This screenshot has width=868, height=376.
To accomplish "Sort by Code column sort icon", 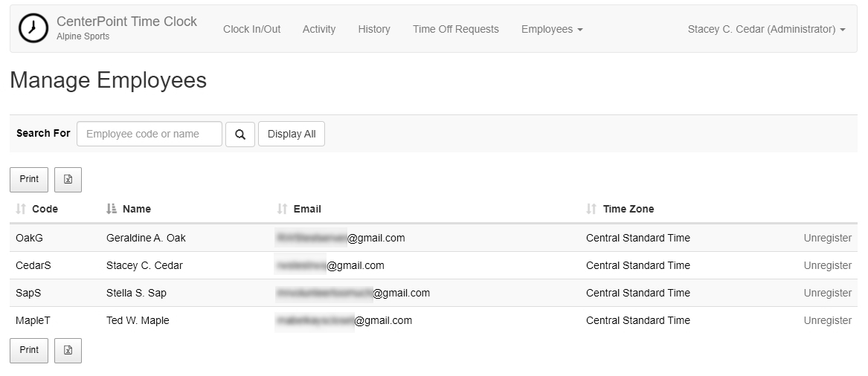I will point(21,210).
